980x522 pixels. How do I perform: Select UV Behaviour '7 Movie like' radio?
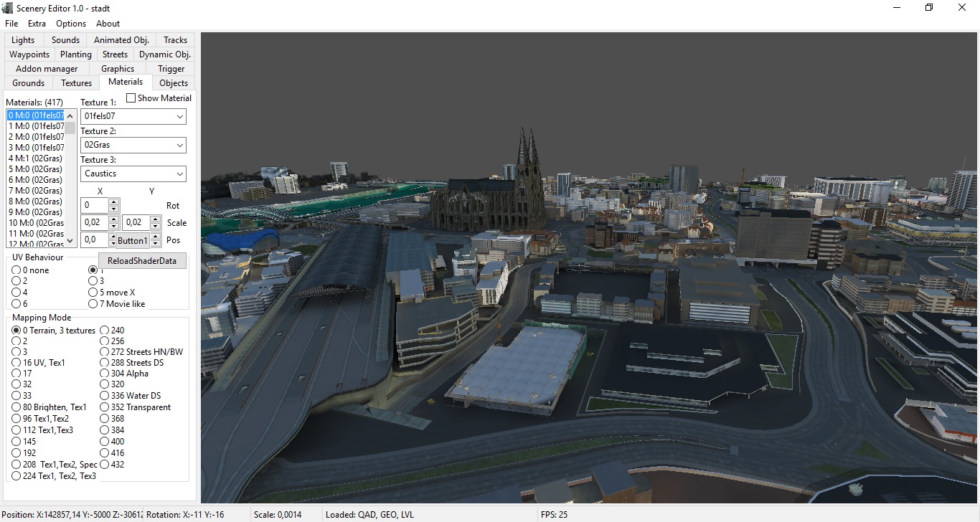coord(117,304)
